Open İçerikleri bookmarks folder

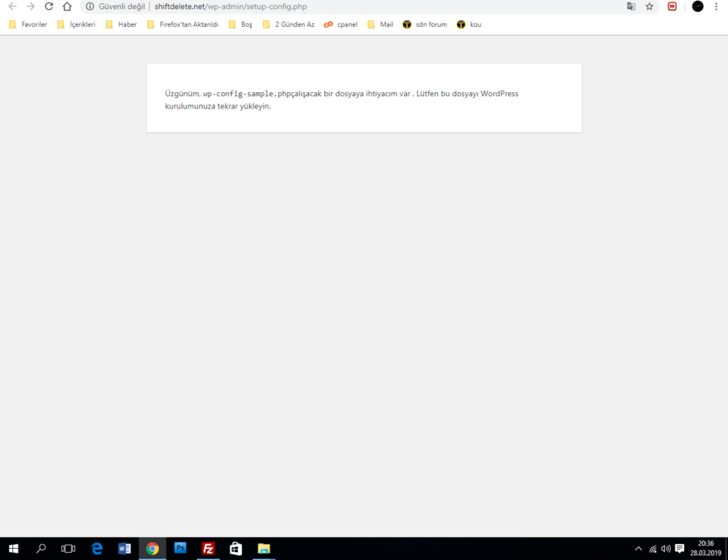(76, 24)
